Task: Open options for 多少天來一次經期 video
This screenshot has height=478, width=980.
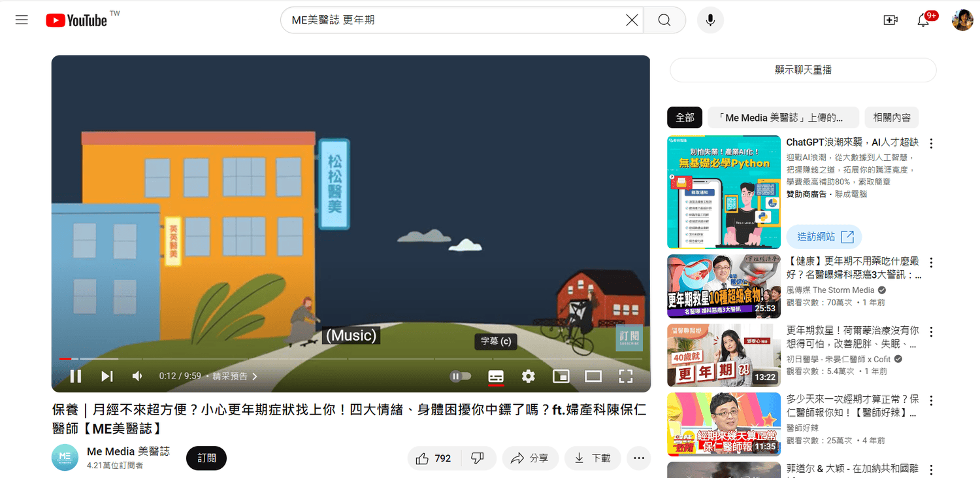Action: click(x=931, y=401)
